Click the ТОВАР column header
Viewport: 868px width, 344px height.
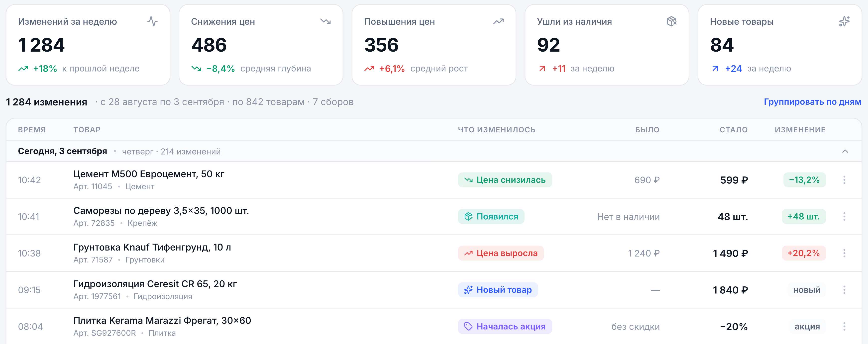pos(87,130)
